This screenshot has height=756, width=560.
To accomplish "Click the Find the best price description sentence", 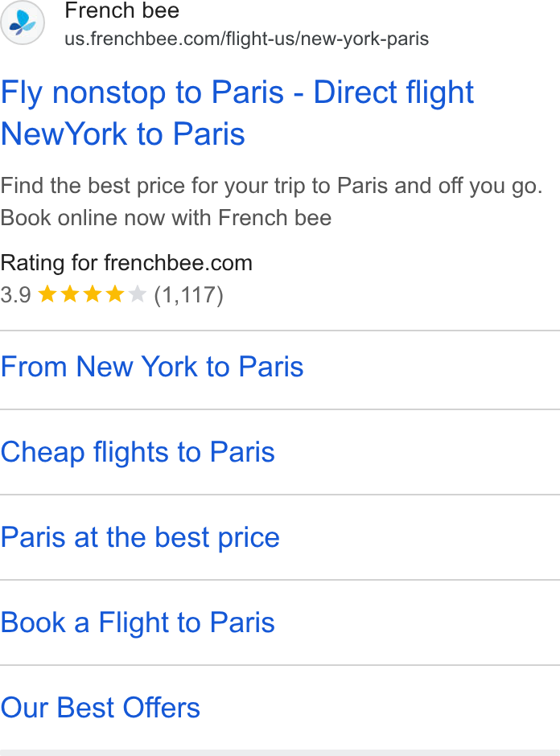I will point(272,186).
